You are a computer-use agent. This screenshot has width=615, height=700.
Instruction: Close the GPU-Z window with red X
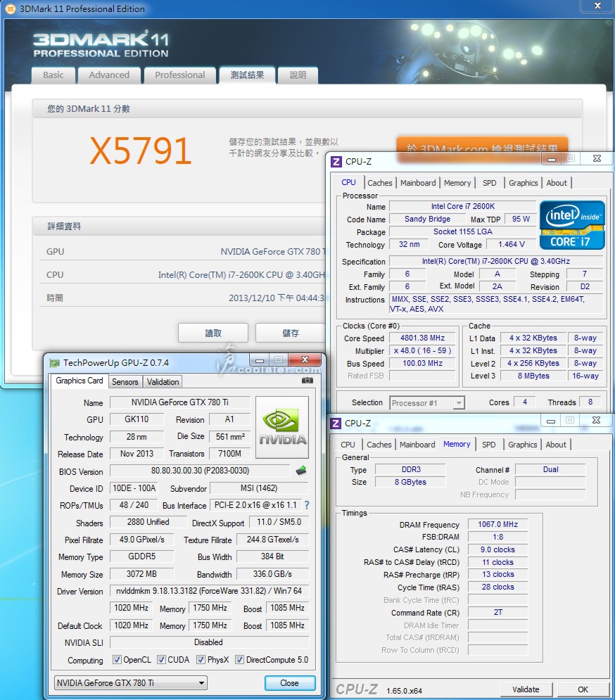(305, 359)
